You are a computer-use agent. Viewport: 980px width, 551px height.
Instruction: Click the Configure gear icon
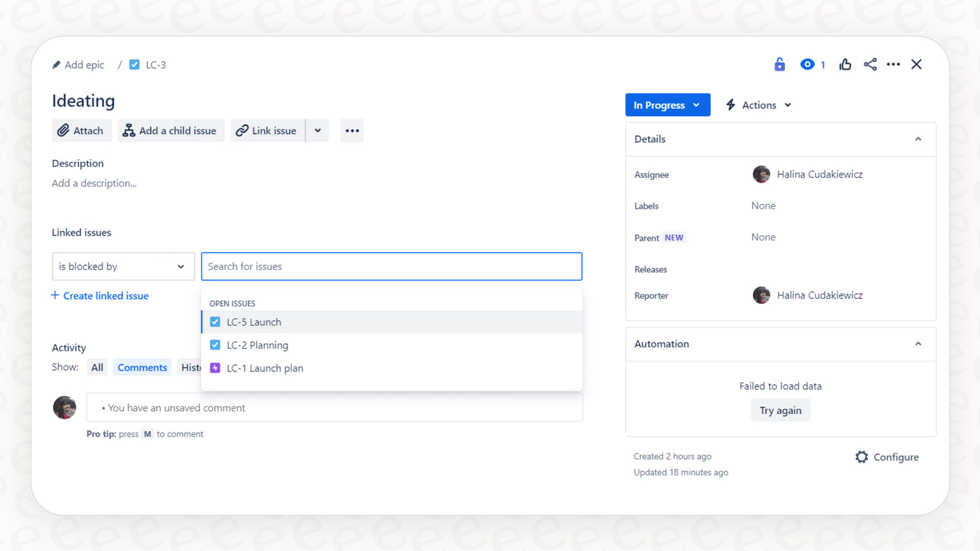click(862, 457)
